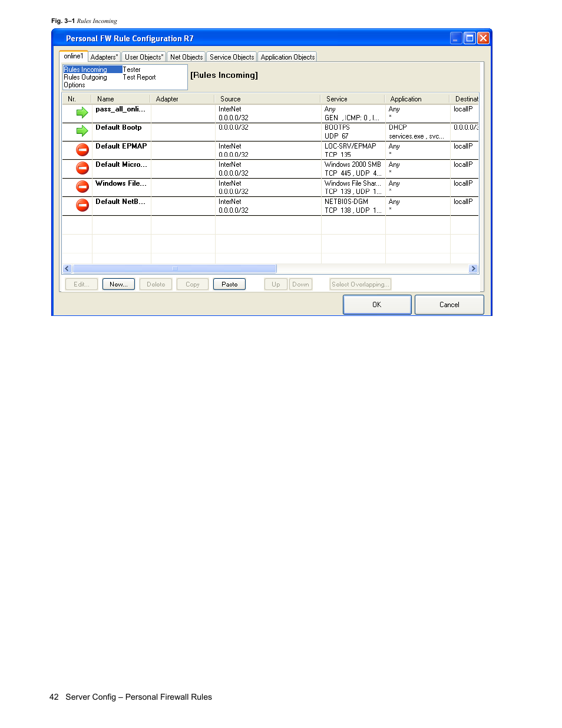Screen dimensions: 562x728
Task: Click the Edit... button
Action: click(81, 284)
